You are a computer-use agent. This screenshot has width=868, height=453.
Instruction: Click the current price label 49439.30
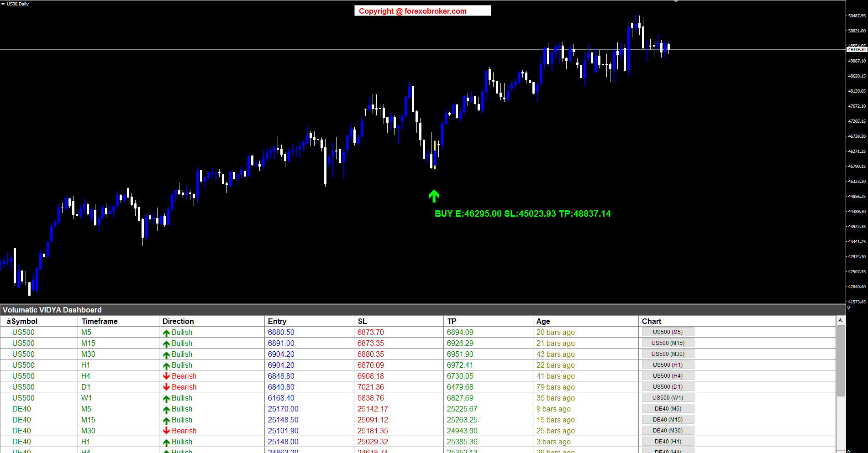[x=857, y=49]
